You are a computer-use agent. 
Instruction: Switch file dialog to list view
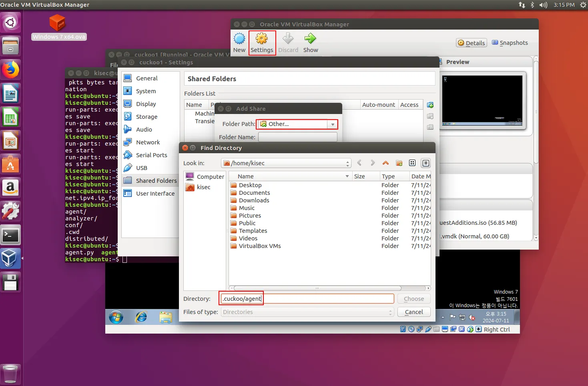412,163
